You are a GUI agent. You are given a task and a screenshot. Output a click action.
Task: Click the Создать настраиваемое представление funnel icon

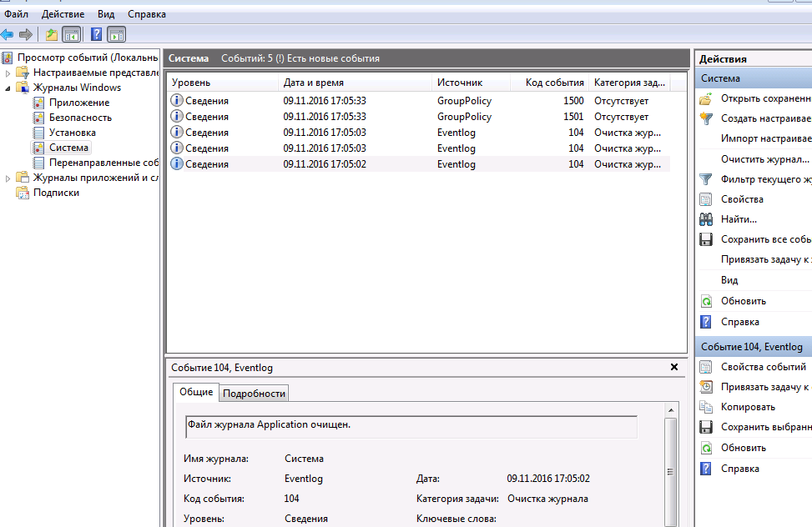pos(706,118)
